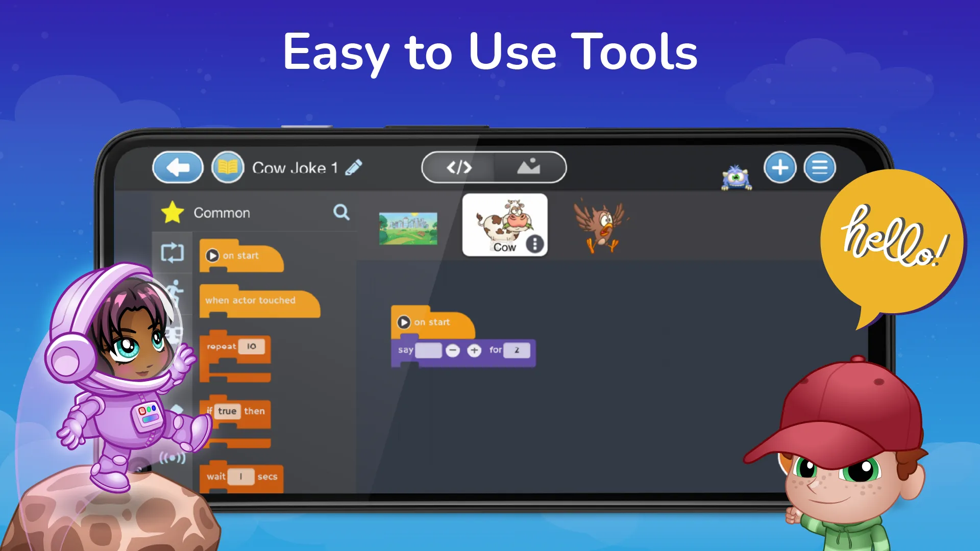Search blocks using the magnifying glass
Screen dimensions: 980x551
tap(342, 213)
